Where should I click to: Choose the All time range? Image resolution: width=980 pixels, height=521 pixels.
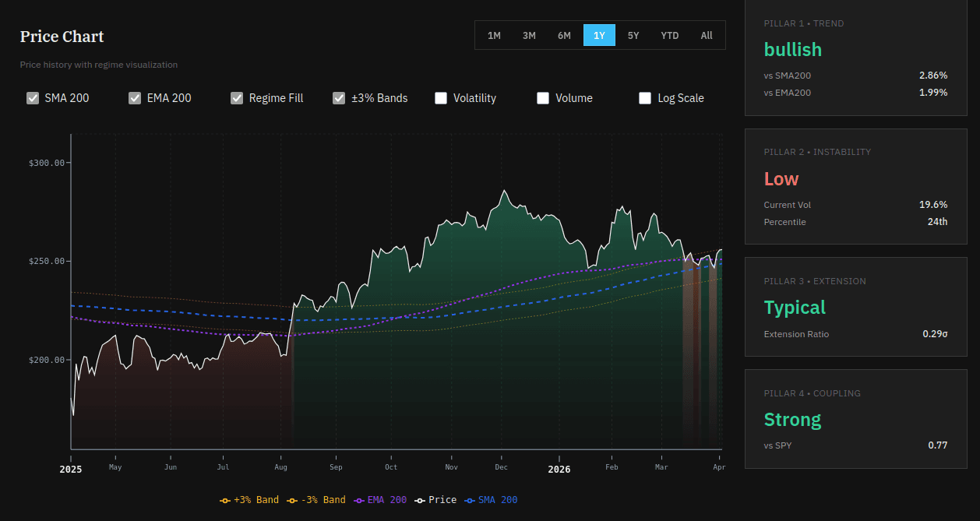point(707,35)
